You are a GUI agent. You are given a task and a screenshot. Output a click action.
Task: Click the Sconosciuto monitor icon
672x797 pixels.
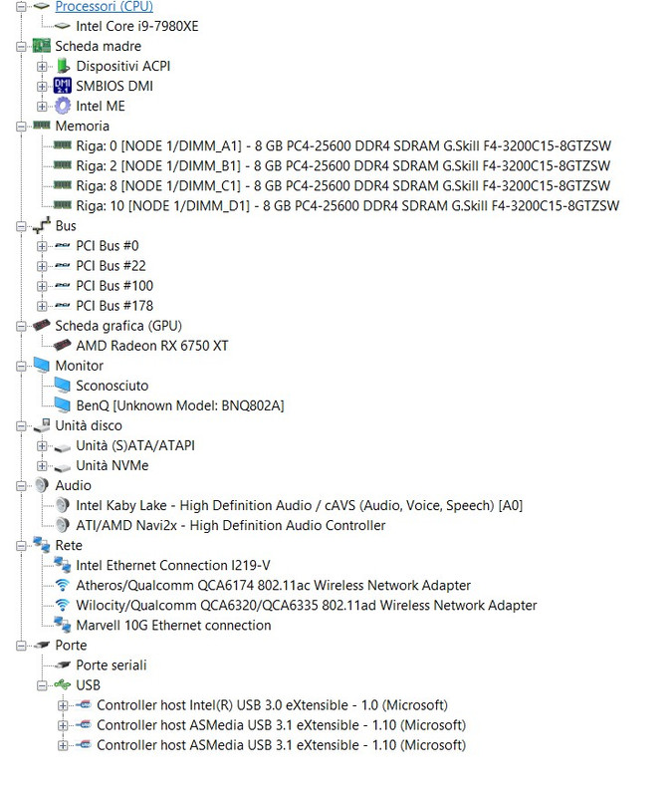click(63, 385)
